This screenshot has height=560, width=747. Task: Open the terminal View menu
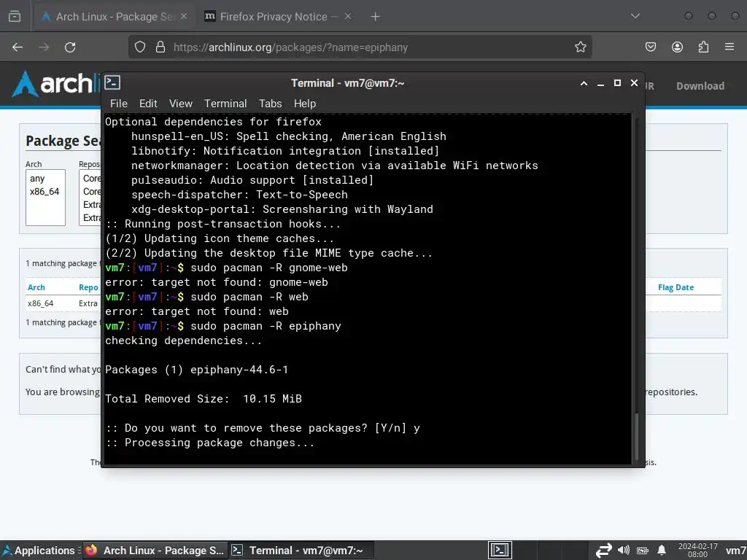point(181,104)
